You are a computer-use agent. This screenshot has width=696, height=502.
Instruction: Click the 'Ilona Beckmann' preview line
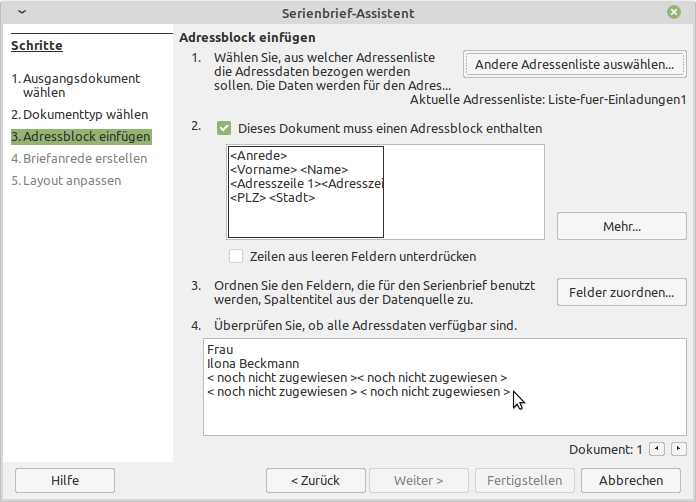pyautogui.click(x=253, y=364)
